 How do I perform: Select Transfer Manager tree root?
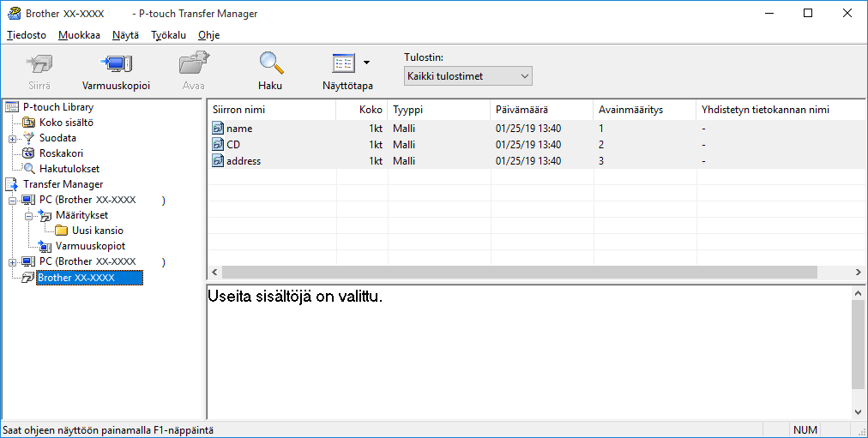tap(63, 184)
